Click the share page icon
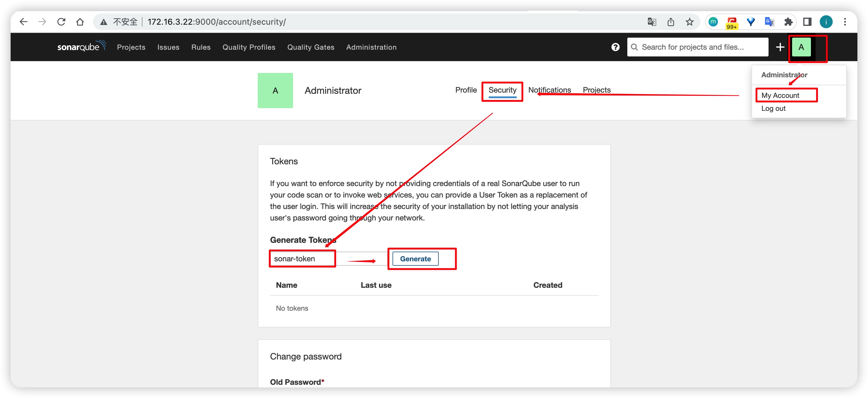The image size is (868, 398). pyautogui.click(x=671, y=22)
